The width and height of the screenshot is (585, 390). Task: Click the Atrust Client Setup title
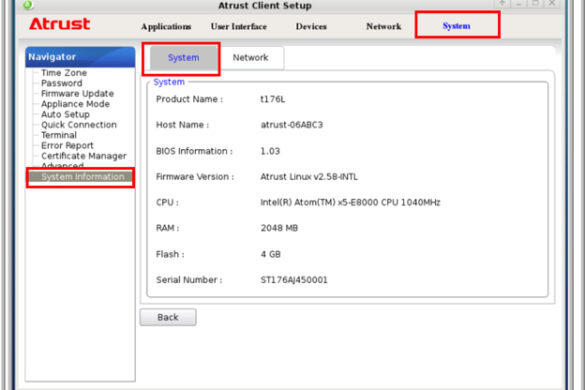(265, 6)
